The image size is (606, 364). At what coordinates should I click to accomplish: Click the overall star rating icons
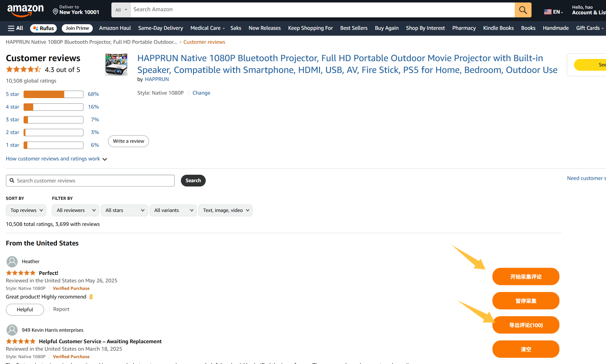click(24, 69)
